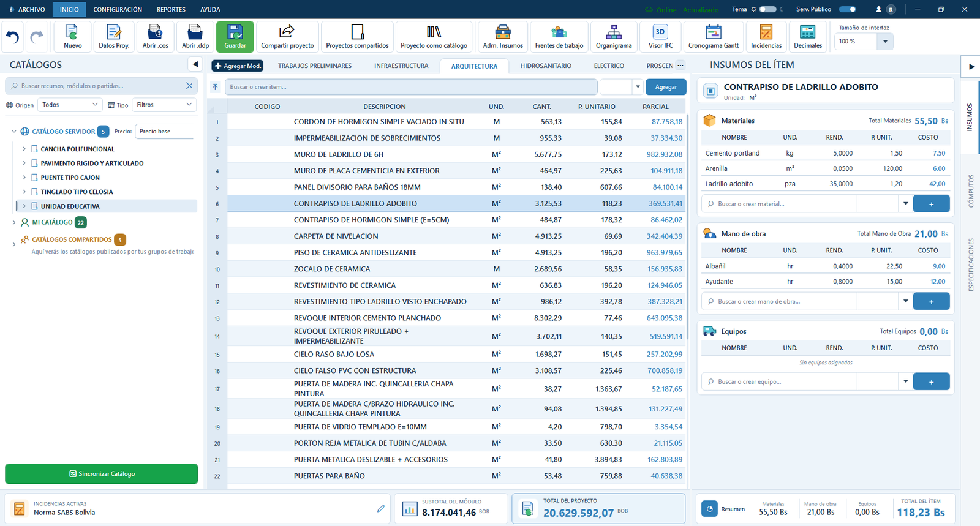Toggle the Serv. Público switch

(847, 9)
